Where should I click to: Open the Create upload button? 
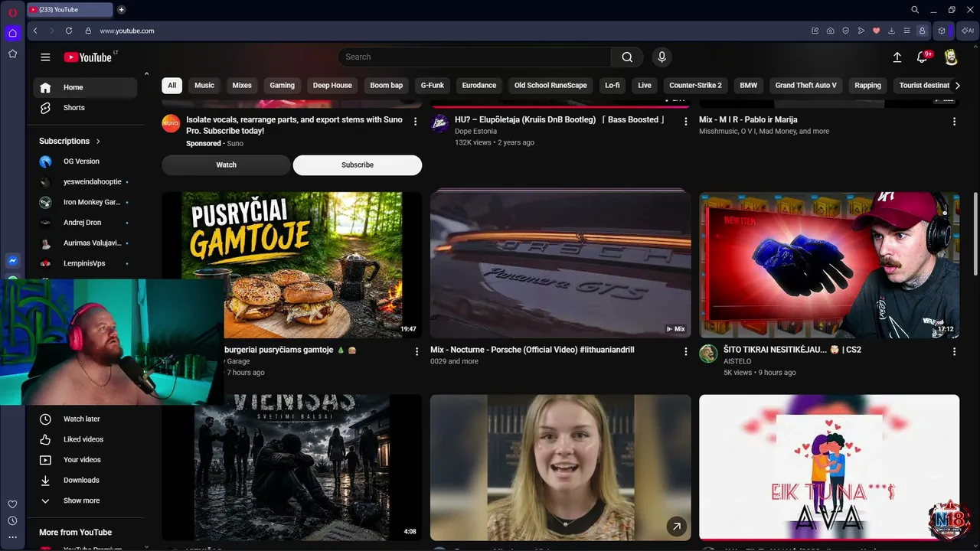tap(897, 57)
